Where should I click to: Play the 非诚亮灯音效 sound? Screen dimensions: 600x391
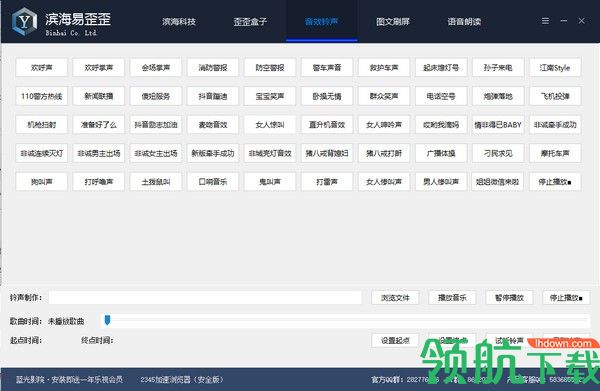point(270,153)
